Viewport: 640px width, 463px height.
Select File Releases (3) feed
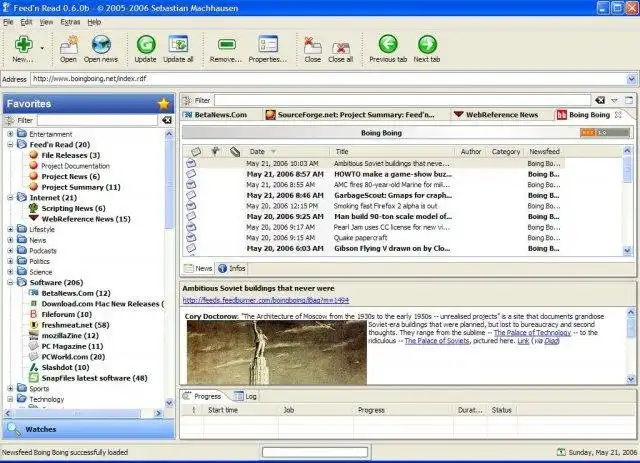point(70,155)
